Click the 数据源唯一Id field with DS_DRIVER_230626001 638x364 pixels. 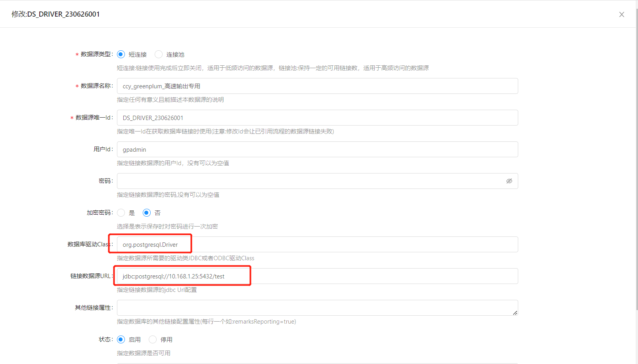point(317,118)
